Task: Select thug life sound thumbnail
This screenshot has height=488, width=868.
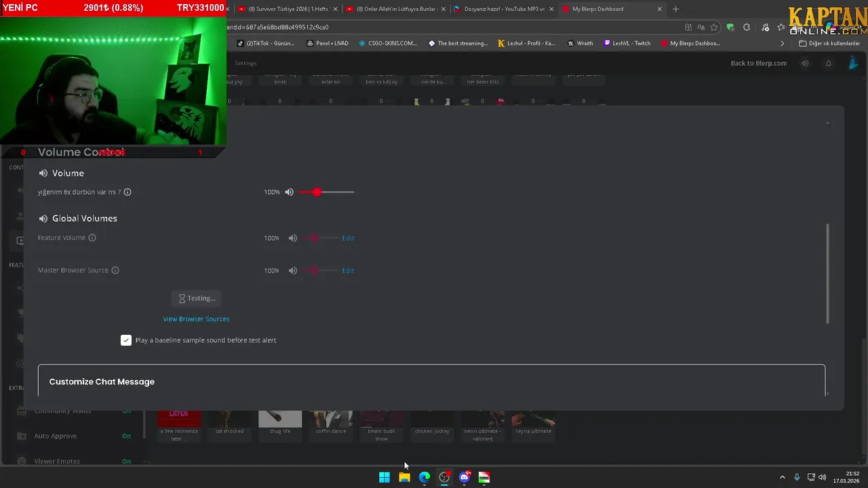Action: tap(280, 419)
